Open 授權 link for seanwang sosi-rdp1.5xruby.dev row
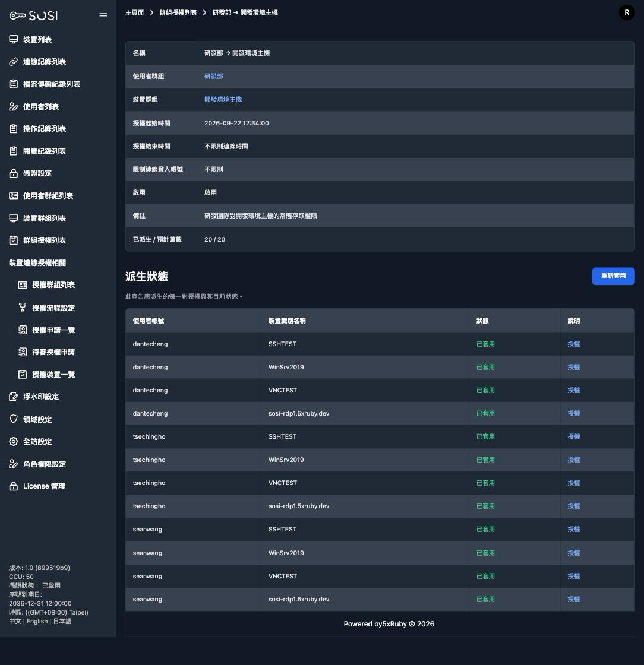644x665 pixels. pyautogui.click(x=573, y=599)
